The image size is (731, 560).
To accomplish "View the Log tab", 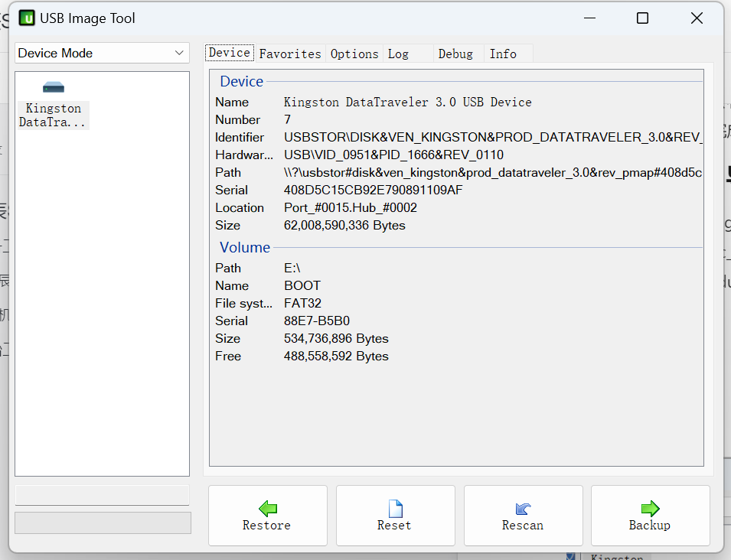I will pos(398,54).
